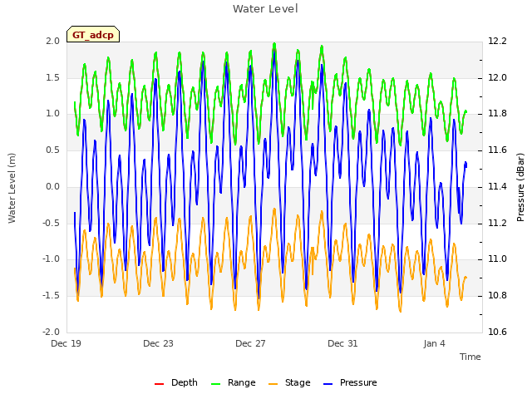Click the 11.8 pressure axis tick label
Viewport: 532px width, 399px height.
point(497,114)
